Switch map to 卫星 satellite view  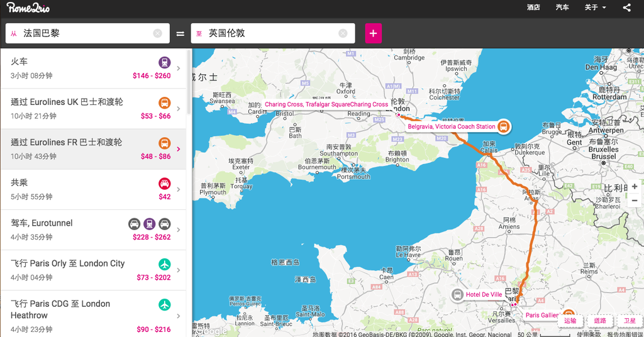click(x=630, y=321)
